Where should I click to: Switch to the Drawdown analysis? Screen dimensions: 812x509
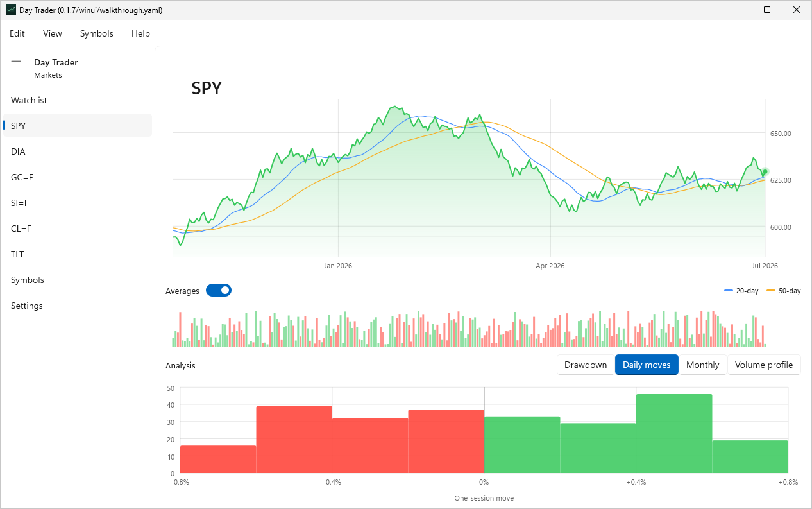point(586,365)
